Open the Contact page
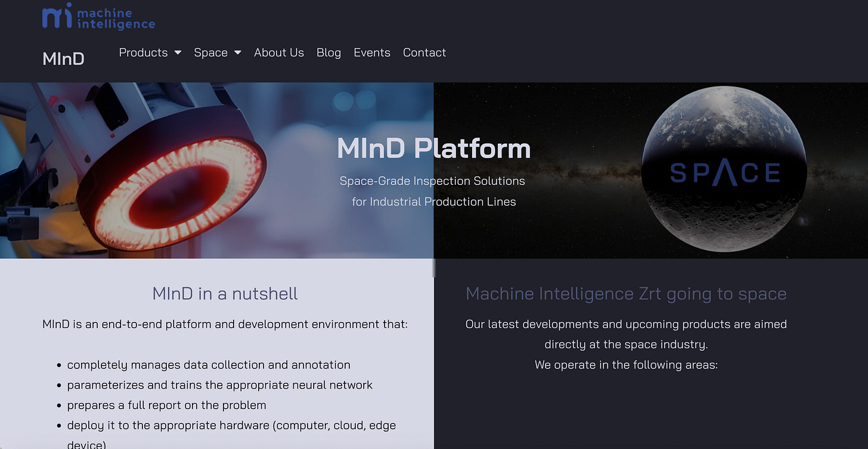This screenshot has height=449, width=868. click(x=424, y=52)
